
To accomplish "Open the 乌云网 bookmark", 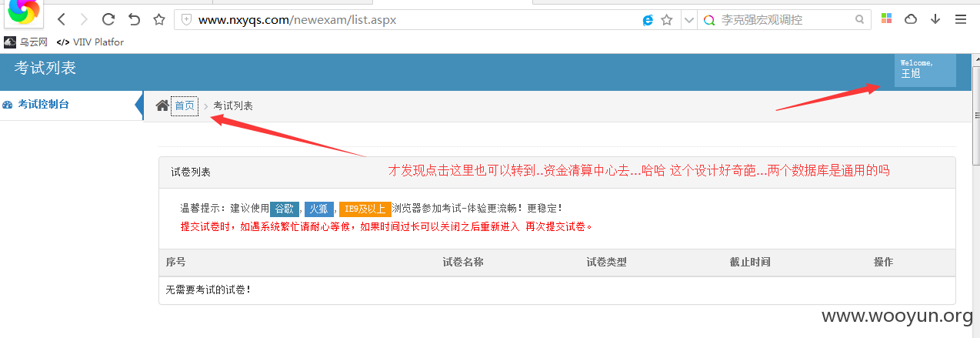I will pos(27,42).
